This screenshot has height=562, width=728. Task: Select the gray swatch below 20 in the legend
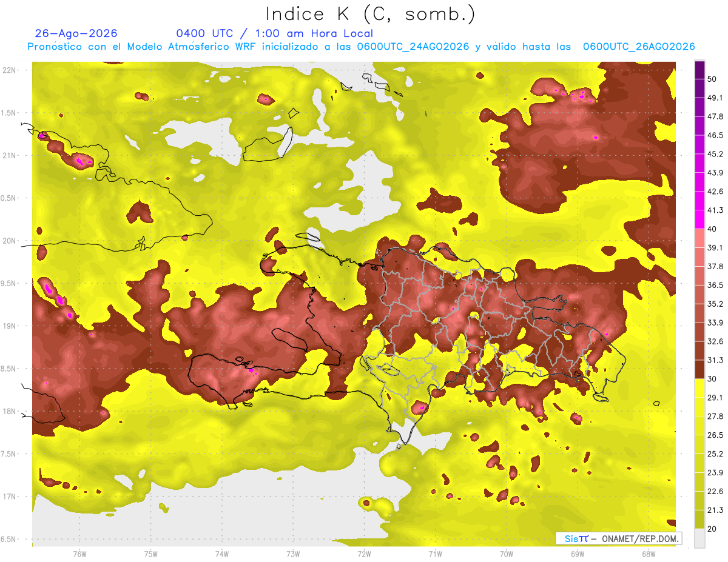point(699,538)
